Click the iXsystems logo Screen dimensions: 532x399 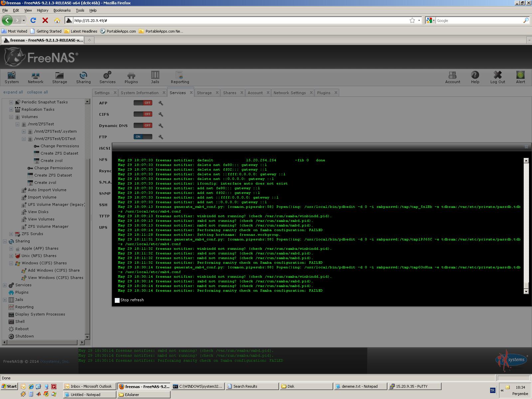pos(511,361)
